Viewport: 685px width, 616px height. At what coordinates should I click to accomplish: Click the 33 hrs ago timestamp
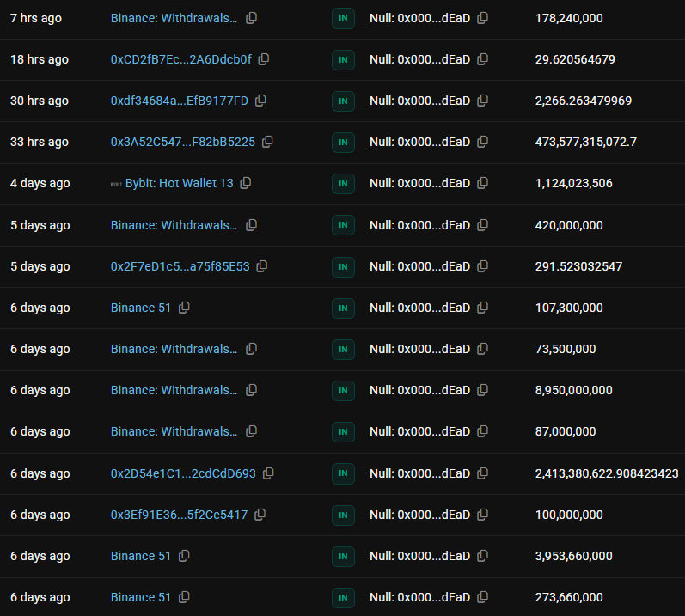coord(40,142)
